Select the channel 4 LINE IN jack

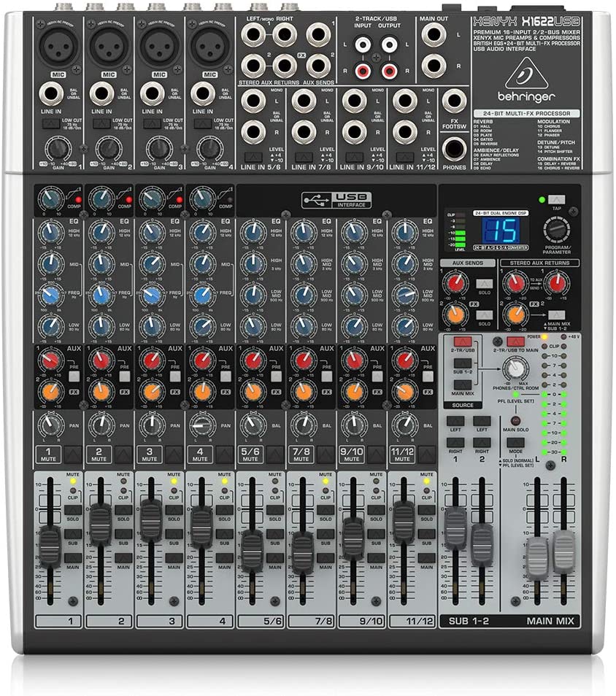203,93
